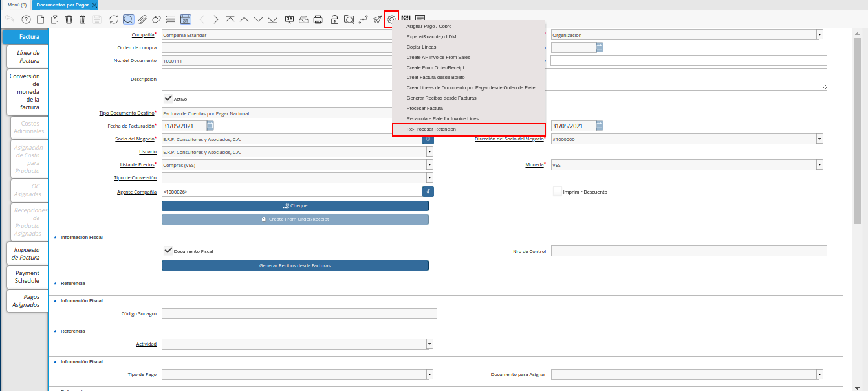This screenshot has height=391, width=868.
Task: Select Crear Factura desde Boleto
Action: click(469, 77)
